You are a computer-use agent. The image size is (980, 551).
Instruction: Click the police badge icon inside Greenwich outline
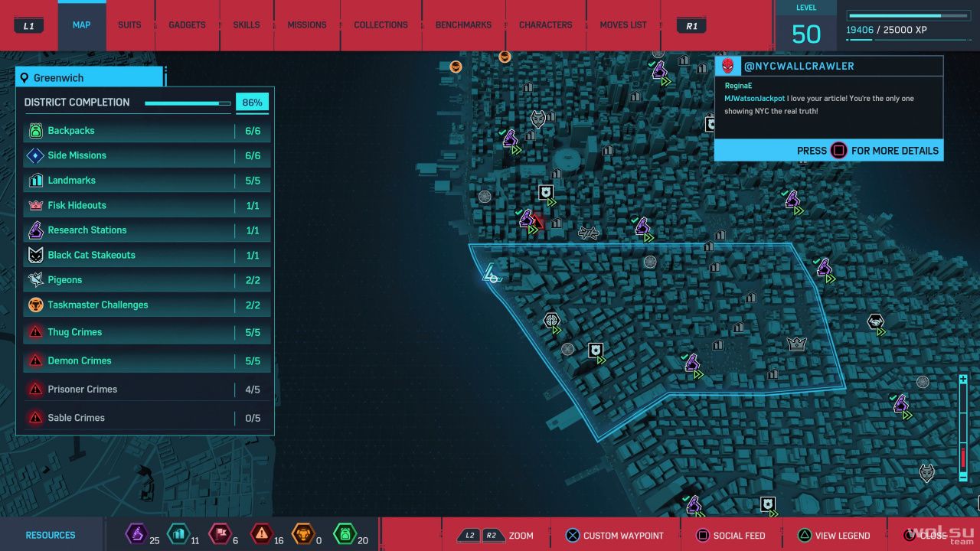pyautogui.click(x=595, y=350)
